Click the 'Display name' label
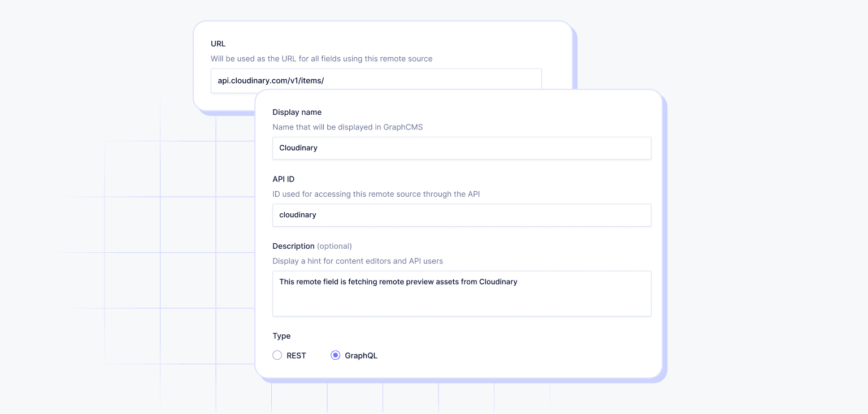 pyautogui.click(x=297, y=112)
